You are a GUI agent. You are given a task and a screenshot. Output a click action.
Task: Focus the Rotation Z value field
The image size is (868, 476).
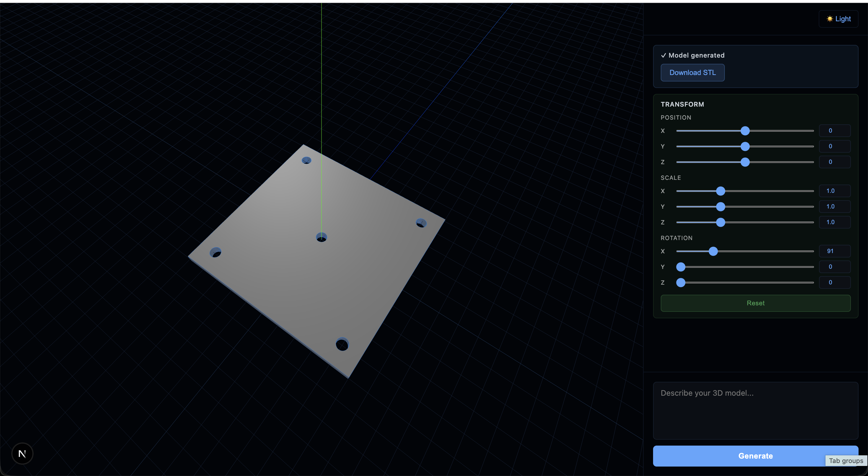point(834,283)
